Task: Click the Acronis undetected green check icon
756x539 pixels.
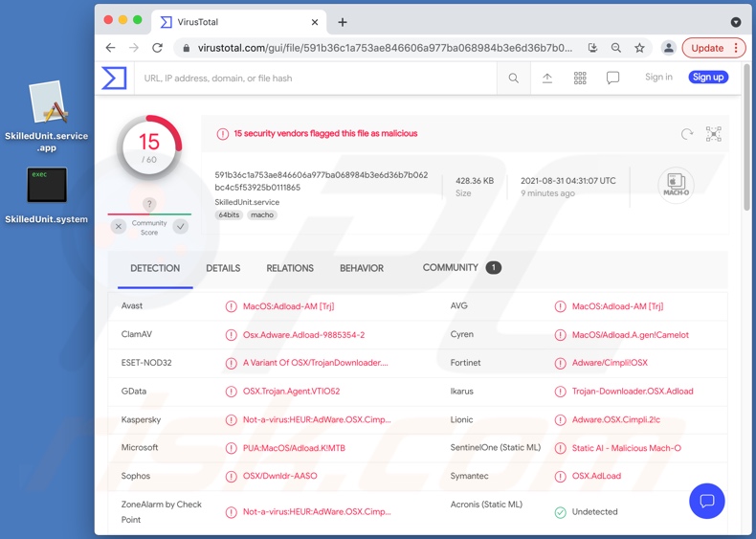Action: [560, 512]
